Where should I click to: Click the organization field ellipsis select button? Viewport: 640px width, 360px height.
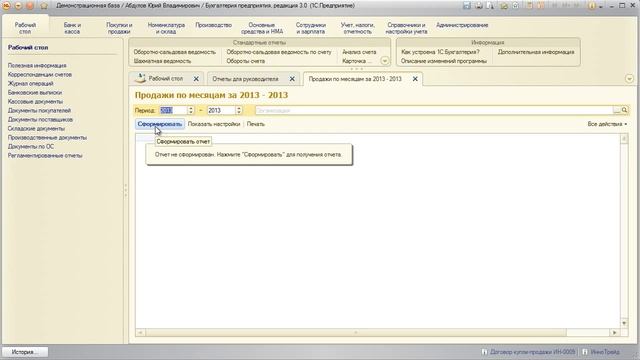pos(617,110)
